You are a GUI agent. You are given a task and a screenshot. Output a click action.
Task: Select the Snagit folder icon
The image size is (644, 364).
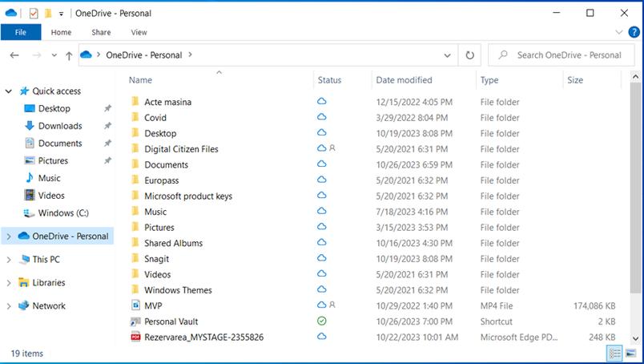tap(135, 258)
